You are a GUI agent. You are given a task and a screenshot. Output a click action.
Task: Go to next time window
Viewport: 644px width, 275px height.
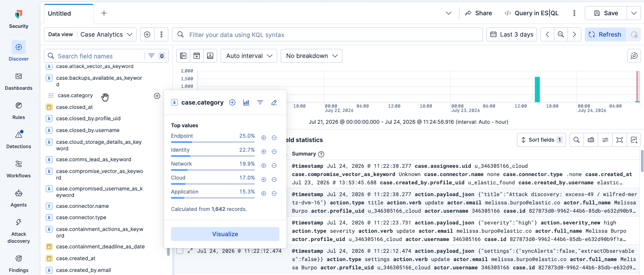[574, 34]
